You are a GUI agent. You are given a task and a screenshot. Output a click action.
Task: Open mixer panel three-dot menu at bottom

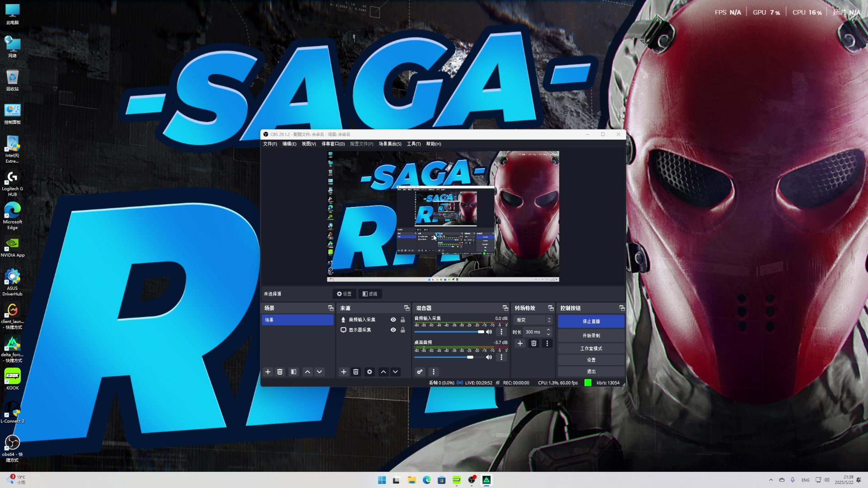(x=434, y=372)
